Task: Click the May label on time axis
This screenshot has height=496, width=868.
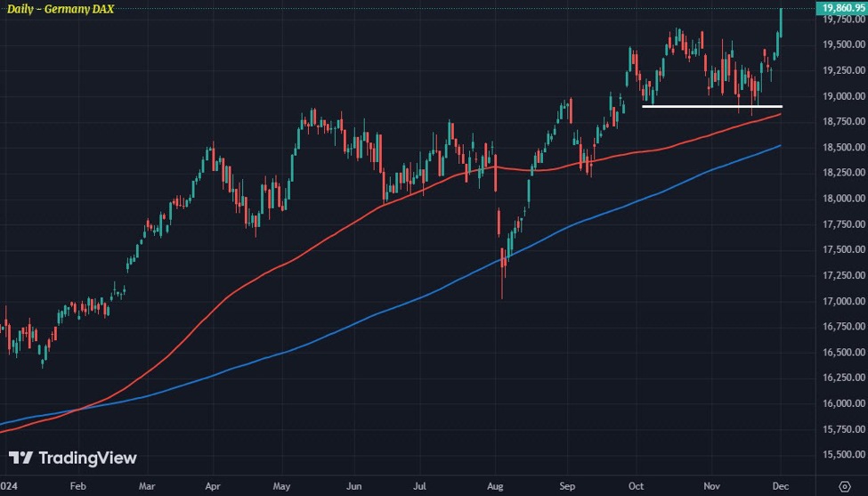Action: pyautogui.click(x=281, y=486)
